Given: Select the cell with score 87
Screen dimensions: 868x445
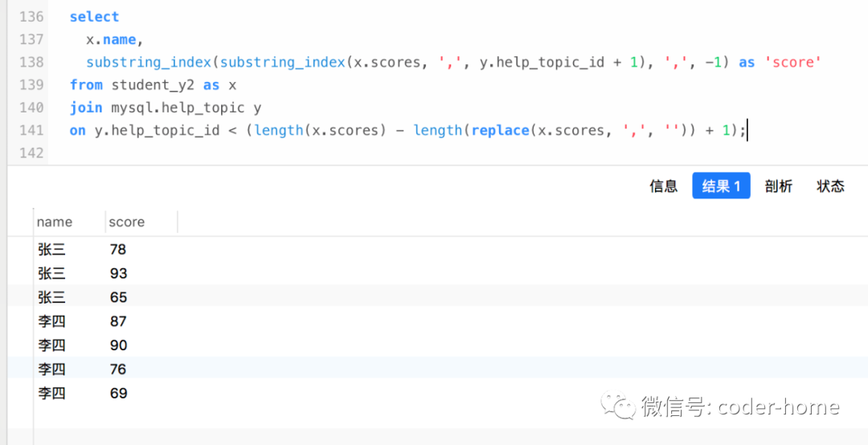Looking at the screenshot, I should point(118,321).
